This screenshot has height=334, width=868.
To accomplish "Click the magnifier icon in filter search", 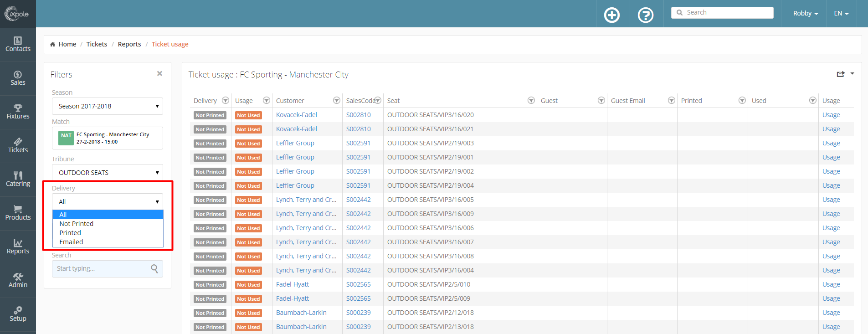I will [x=154, y=269].
